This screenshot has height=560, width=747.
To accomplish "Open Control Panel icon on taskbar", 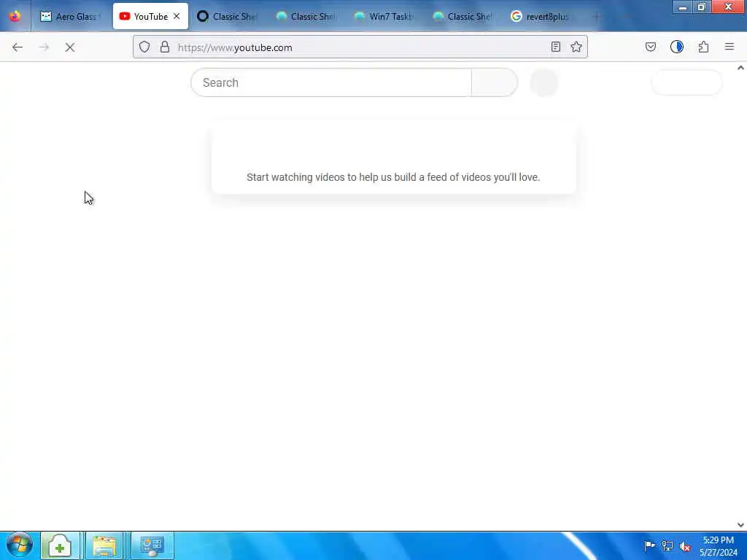I will (152, 545).
